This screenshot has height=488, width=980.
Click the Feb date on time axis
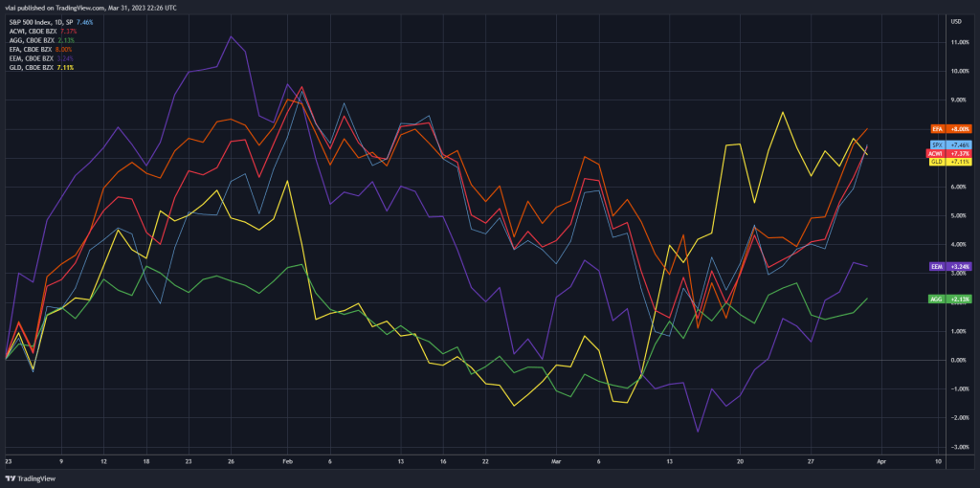click(x=289, y=461)
